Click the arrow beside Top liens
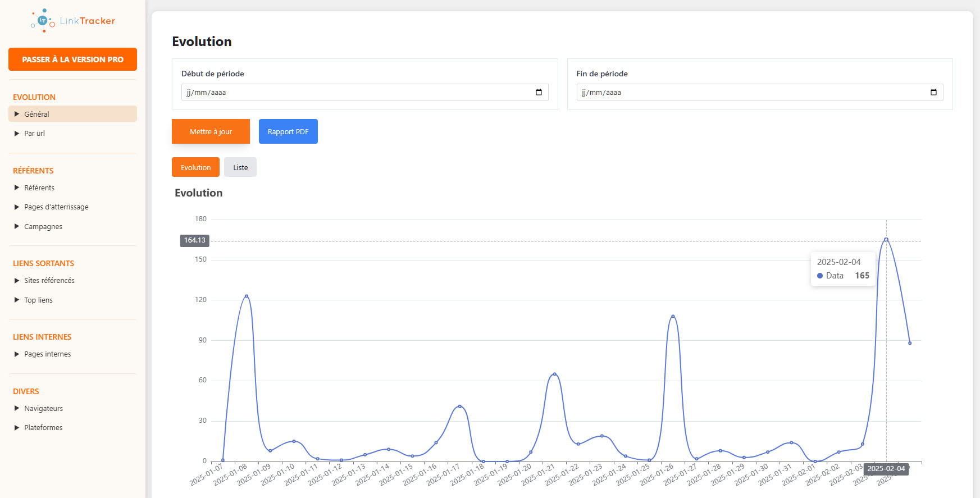This screenshot has height=498, width=980. (x=17, y=300)
